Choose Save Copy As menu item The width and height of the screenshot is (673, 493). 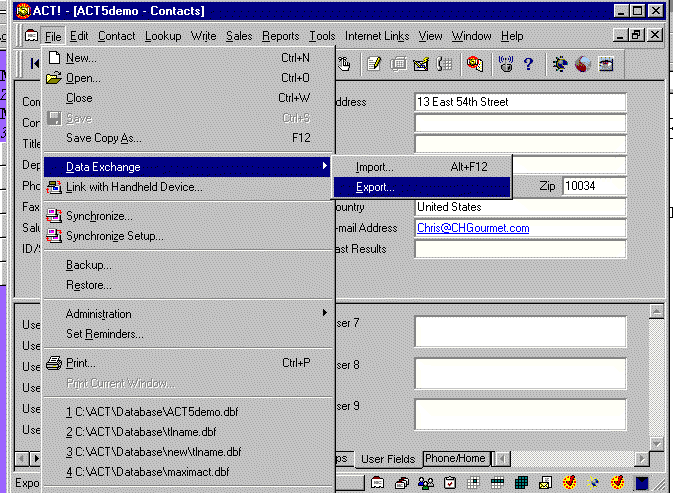(188, 138)
